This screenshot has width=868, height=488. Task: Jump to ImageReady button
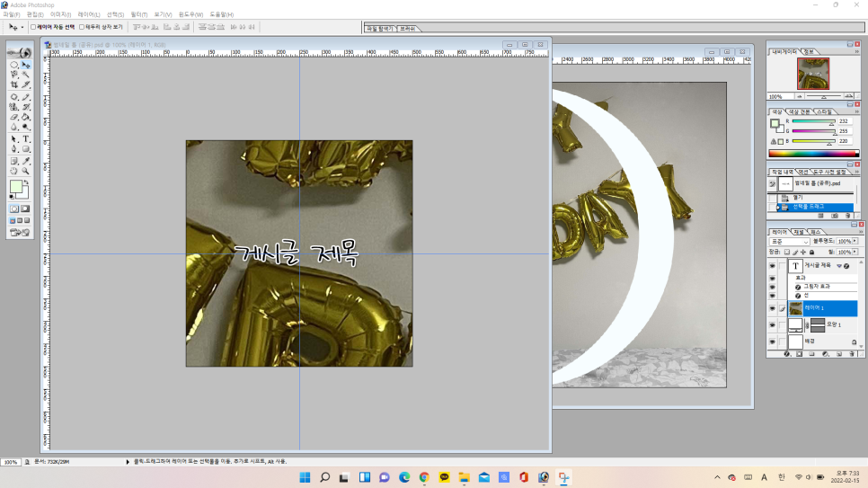tap(20, 233)
